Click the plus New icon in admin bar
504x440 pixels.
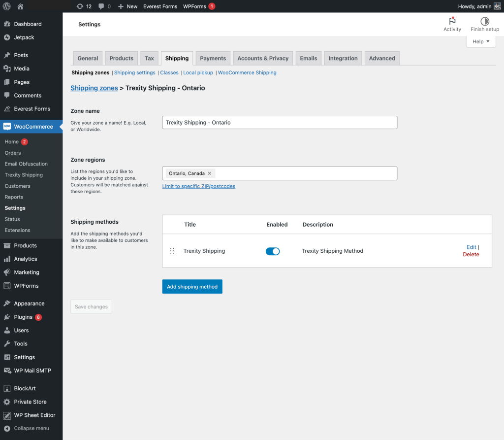(x=121, y=6)
